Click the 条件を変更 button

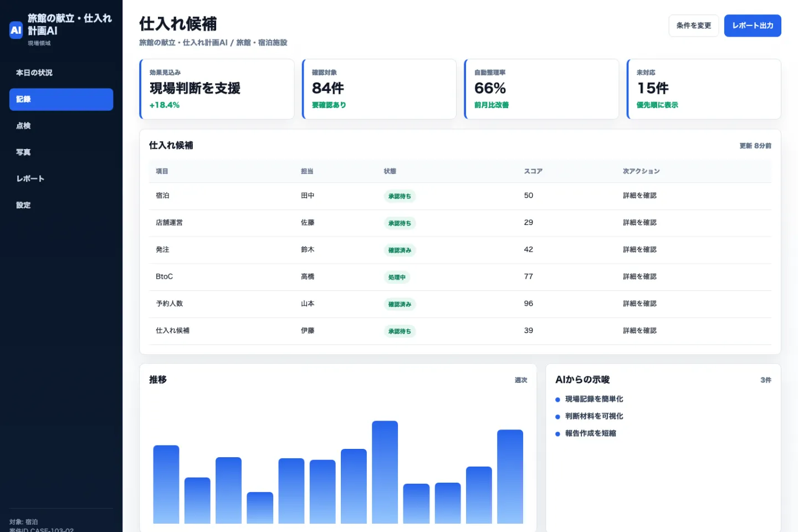pos(693,25)
